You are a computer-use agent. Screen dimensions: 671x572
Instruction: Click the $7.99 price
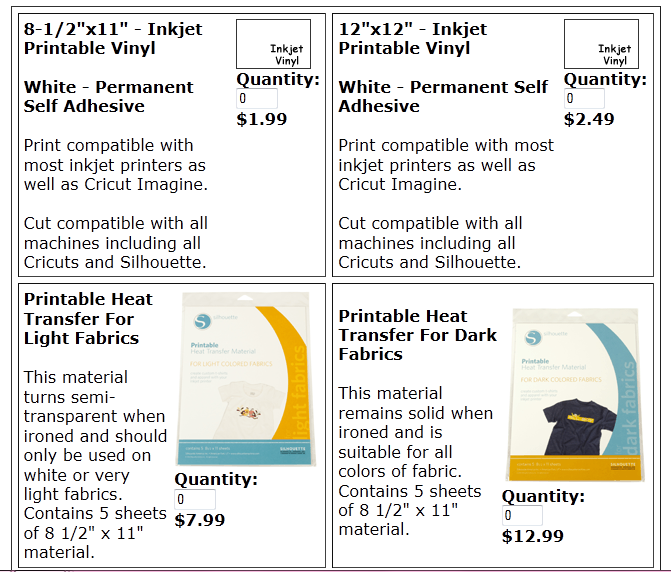(200, 520)
